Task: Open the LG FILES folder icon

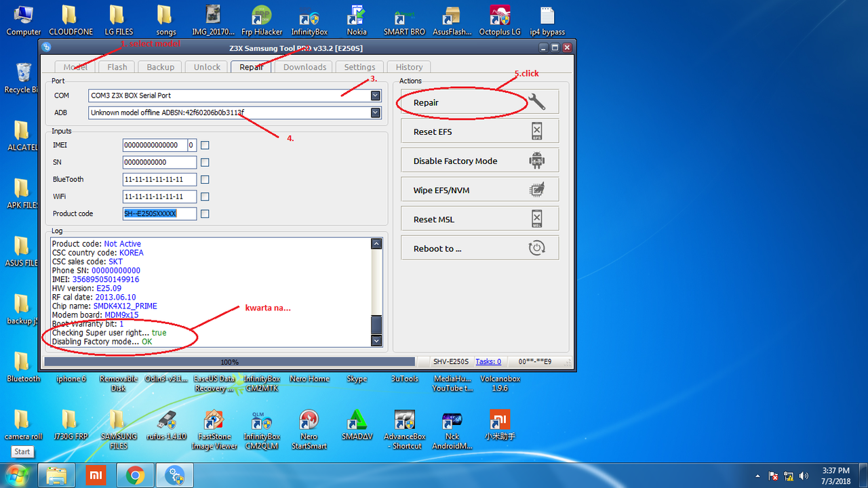Action: pos(119,21)
